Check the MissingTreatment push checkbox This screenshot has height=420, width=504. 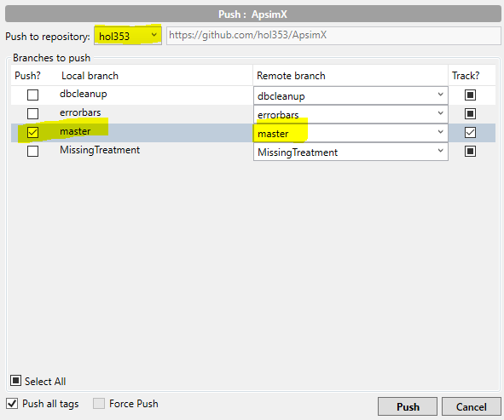coord(32,152)
